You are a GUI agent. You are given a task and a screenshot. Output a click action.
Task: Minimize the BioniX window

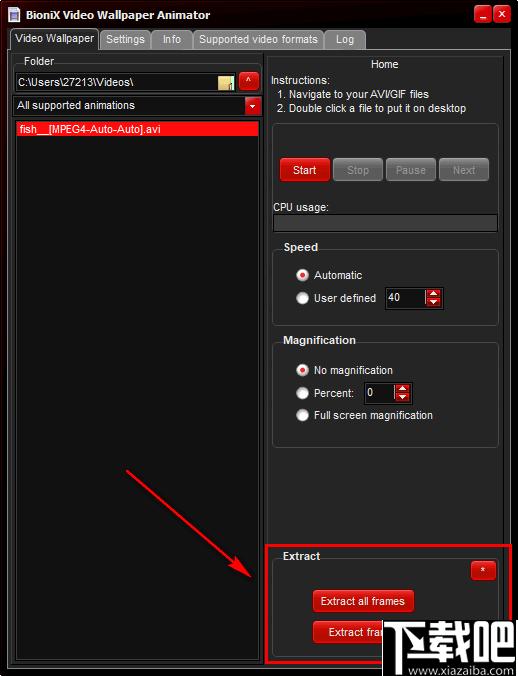point(483,15)
